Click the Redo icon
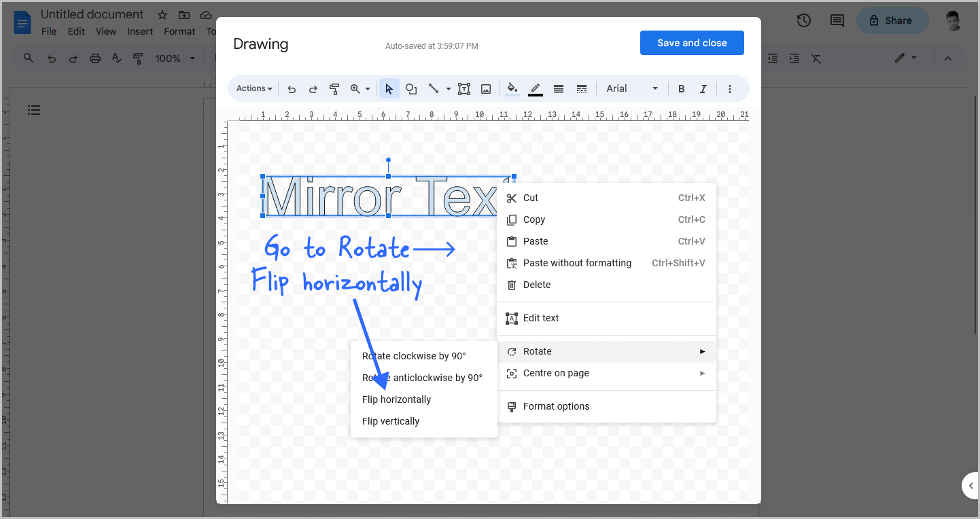Viewport: 980px width, 519px height. pyautogui.click(x=313, y=88)
